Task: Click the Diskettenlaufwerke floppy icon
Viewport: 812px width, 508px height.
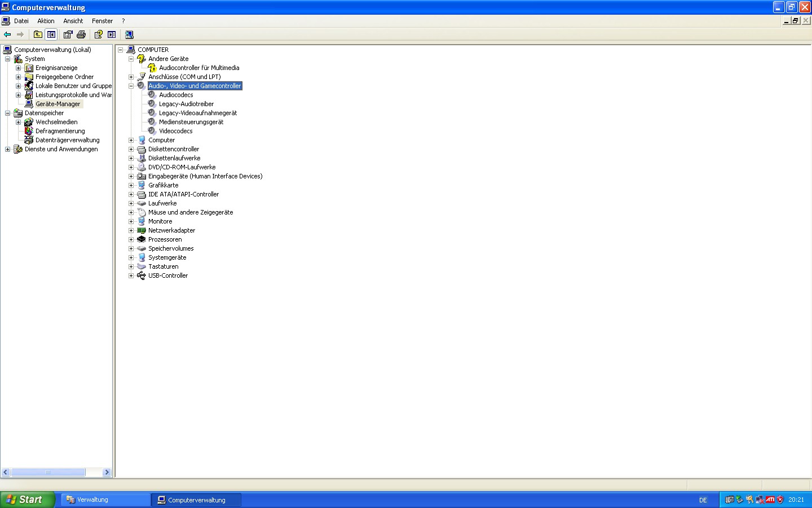Action: pyautogui.click(x=142, y=158)
